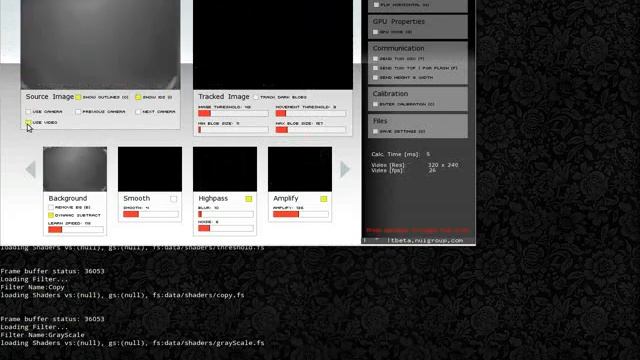Click the 'Source Image' panel title
The height and width of the screenshot is (360, 640).
[50, 97]
